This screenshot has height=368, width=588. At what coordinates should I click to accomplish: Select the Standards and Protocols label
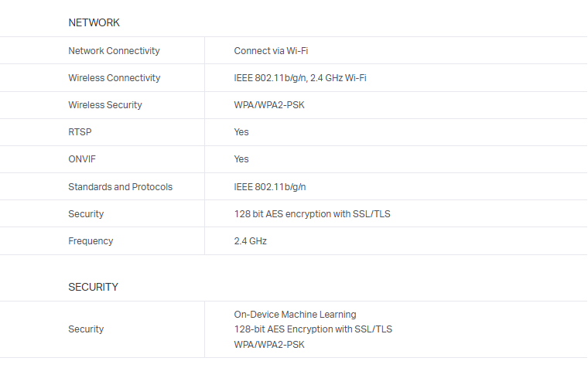[120, 187]
